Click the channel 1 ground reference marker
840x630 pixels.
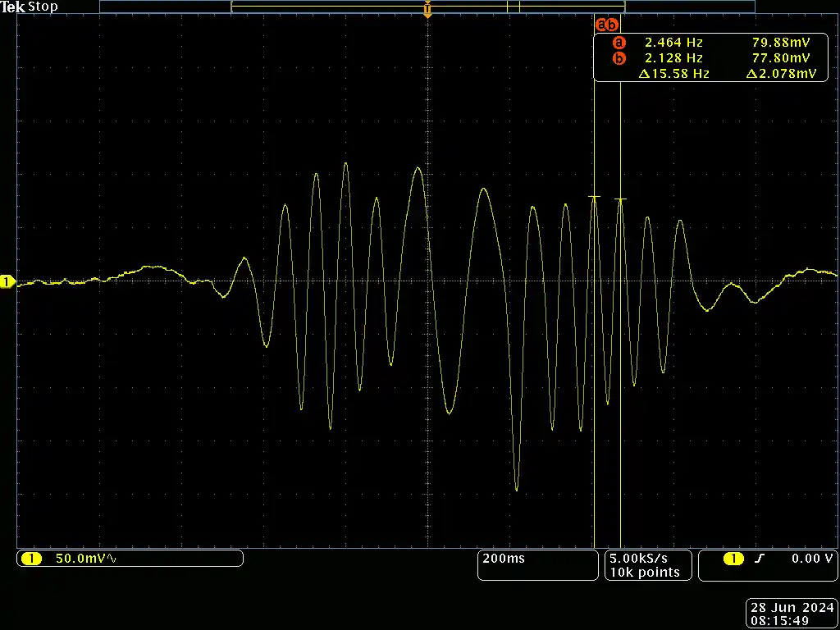pos(8,282)
